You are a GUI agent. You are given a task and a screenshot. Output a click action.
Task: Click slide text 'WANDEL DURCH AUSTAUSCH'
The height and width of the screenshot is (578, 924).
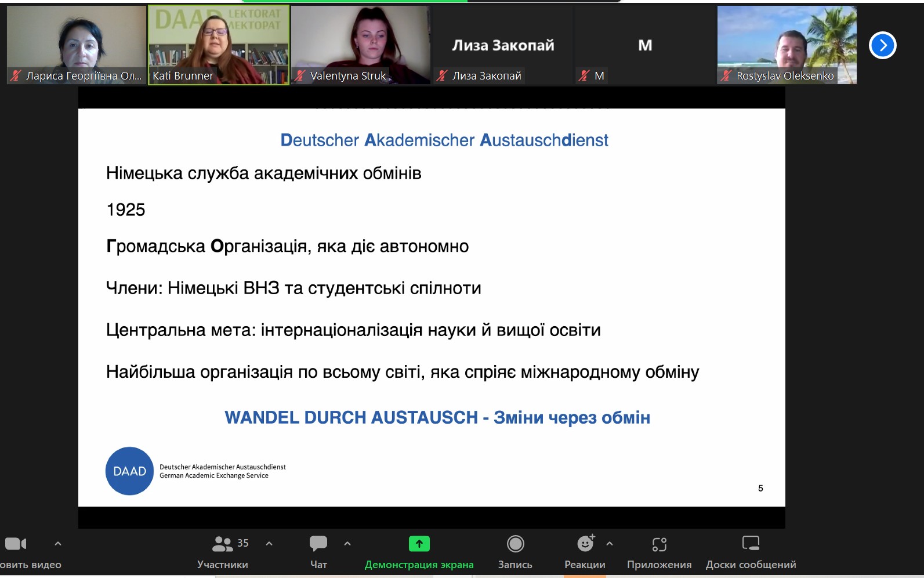[x=351, y=417]
